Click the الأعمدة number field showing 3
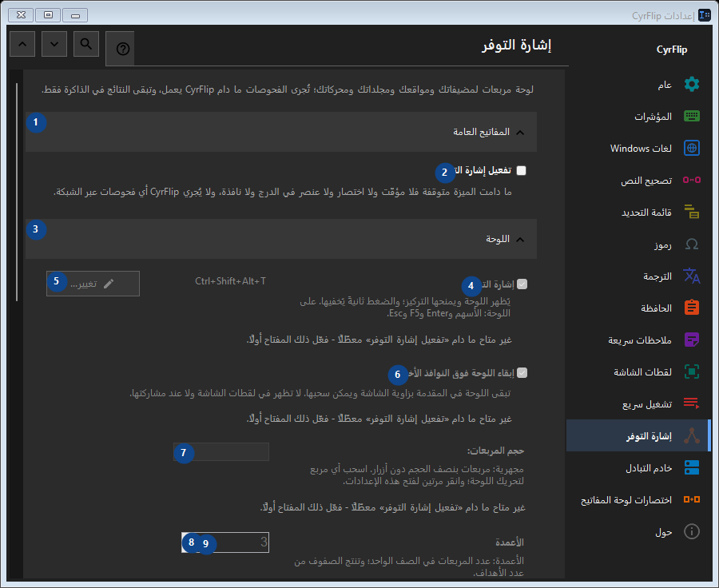Viewport: 719px width, 588px height. click(x=225, y=542)
